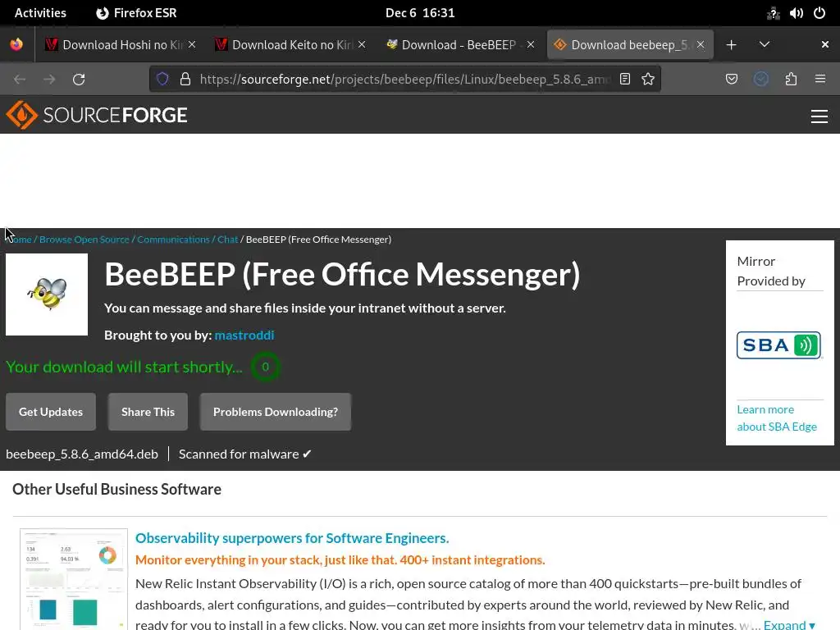Close the Firefox window with X

point(825,44)
